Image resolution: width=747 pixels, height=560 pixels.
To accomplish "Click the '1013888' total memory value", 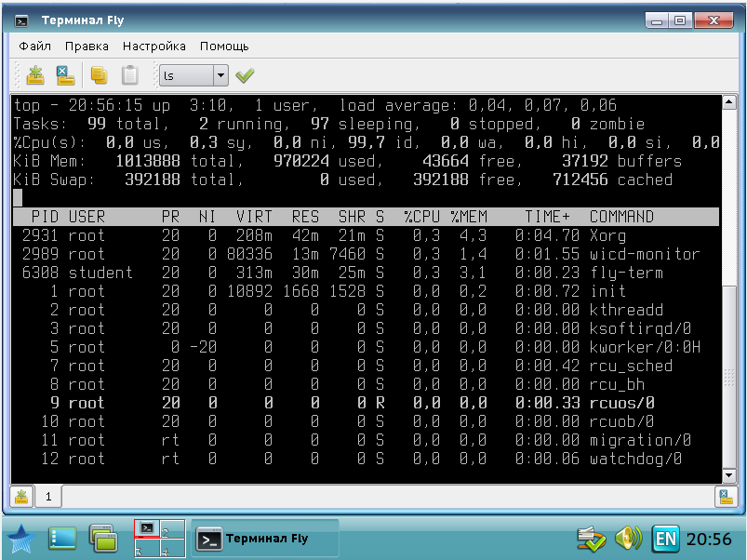I will 148,161.
